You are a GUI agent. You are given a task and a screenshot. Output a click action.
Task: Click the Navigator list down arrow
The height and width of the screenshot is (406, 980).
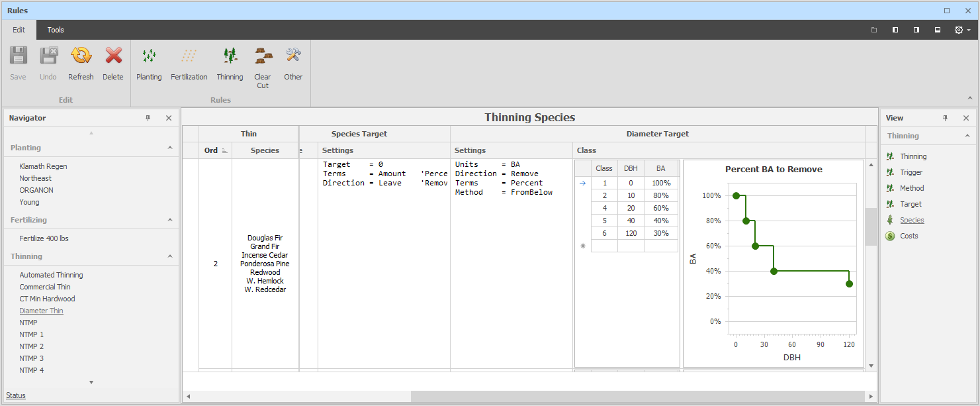(91, 382)
